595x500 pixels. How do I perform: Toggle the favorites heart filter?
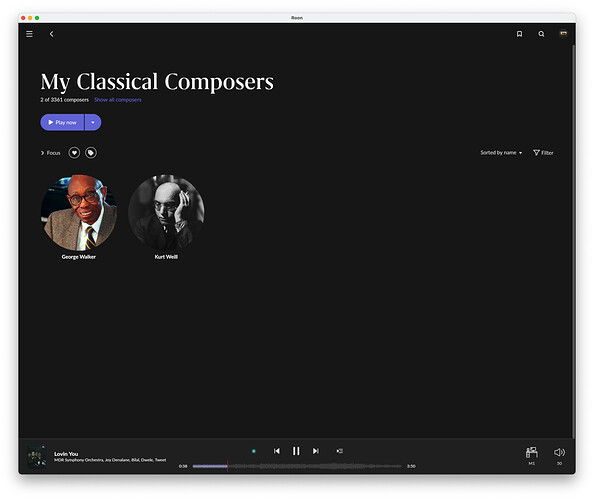74,153
